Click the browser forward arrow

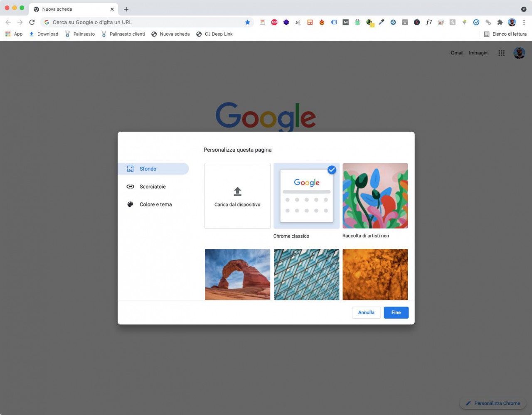(20, 22)
